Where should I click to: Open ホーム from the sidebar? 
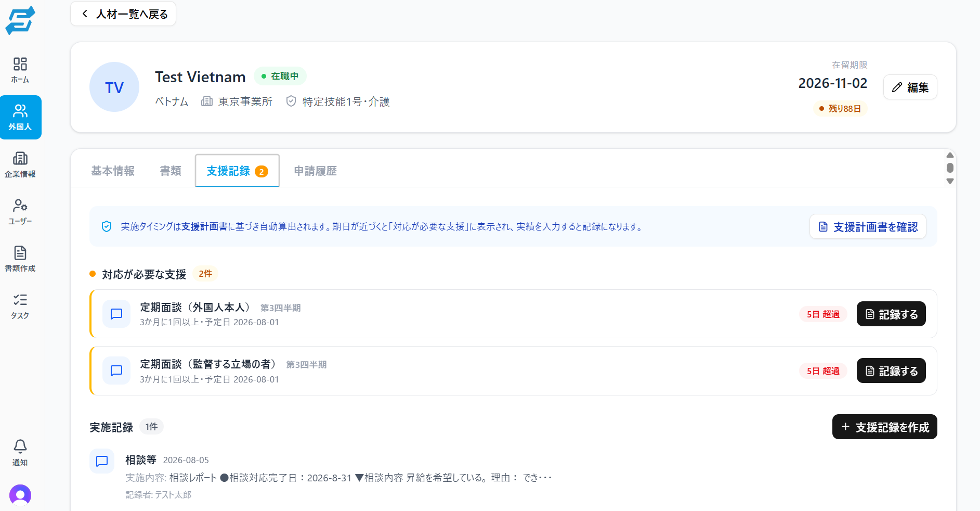(20, 70)
